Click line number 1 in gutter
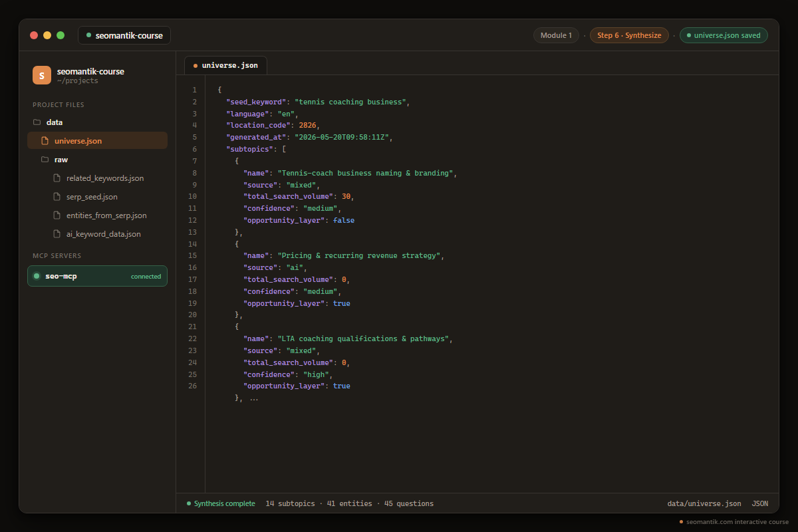Screen dimensions: 798x532 click(194, 90)
